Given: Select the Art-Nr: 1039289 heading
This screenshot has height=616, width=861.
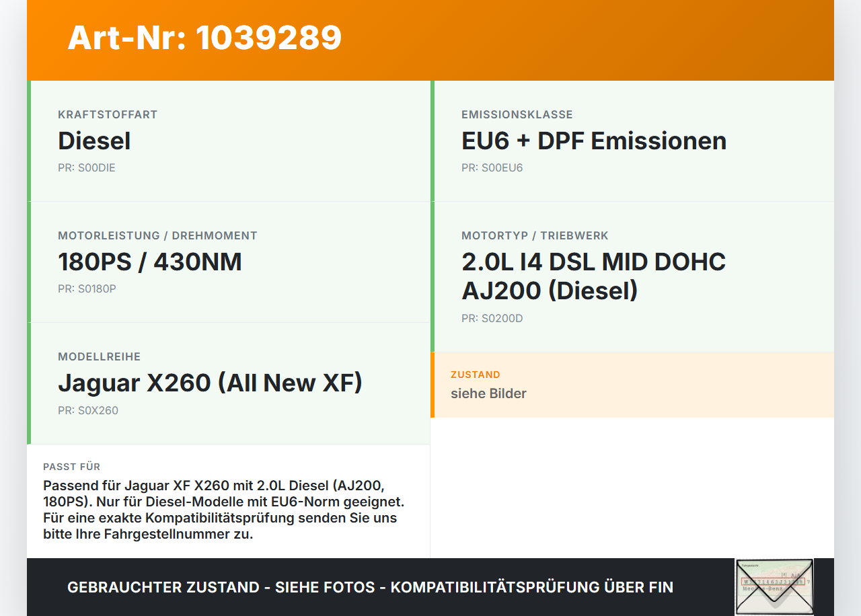Looking at the screenshot, I should [x=204, y=38].
